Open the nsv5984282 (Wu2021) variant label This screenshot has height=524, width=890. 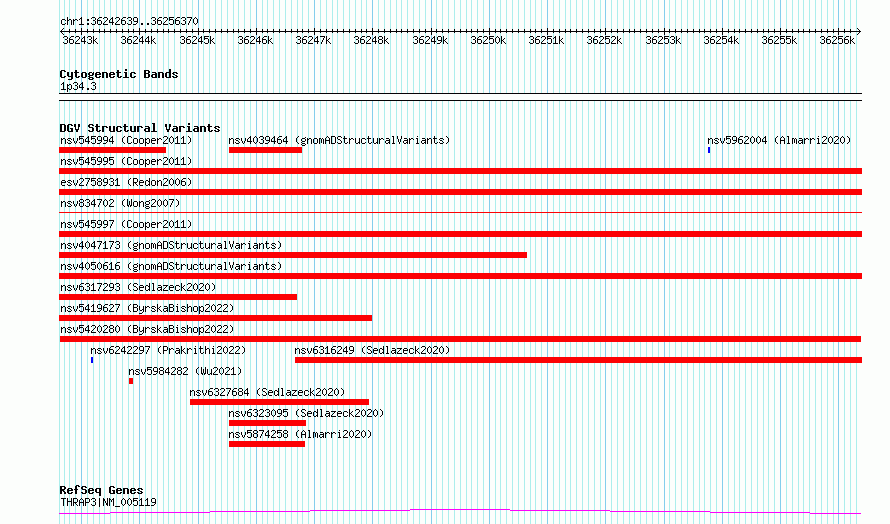[x=185, y=371]
